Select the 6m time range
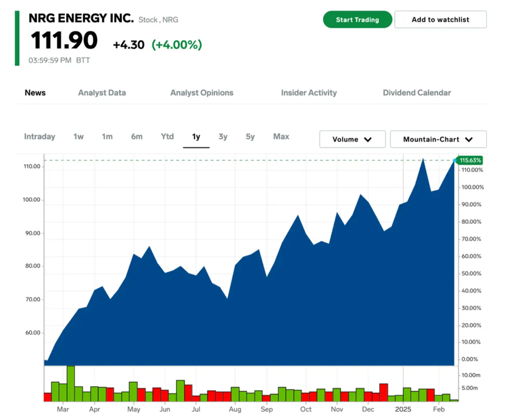Viewport: 508px width, 420px height. 137,136
